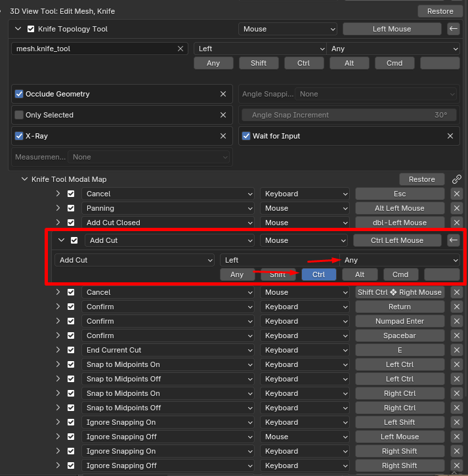This screenshot has width=468, height=476.
Task: Toggle the End Current Cut checkbox
Action: click(71, 350)
